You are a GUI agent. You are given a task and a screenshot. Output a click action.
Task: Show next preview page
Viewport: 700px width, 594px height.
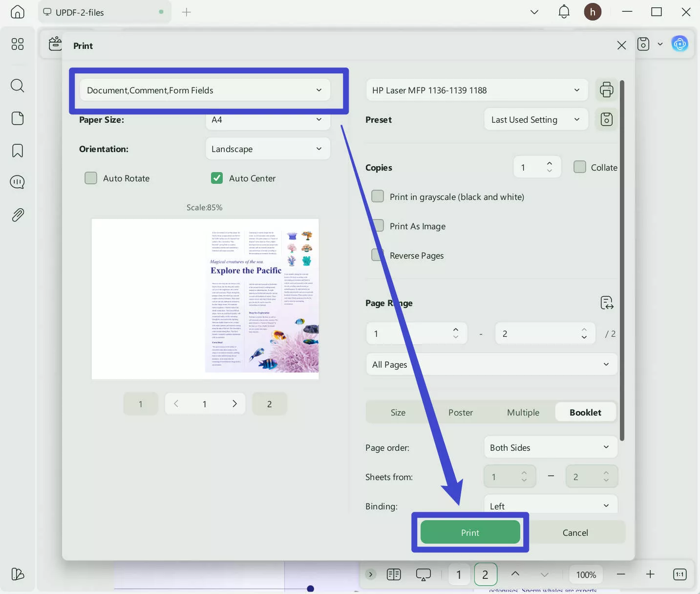pos(234,403)
